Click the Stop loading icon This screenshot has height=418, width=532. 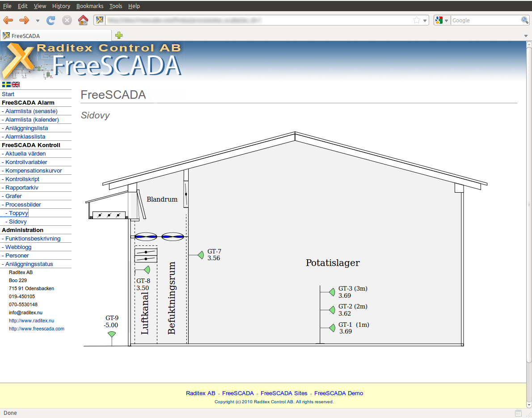(67, 21)
